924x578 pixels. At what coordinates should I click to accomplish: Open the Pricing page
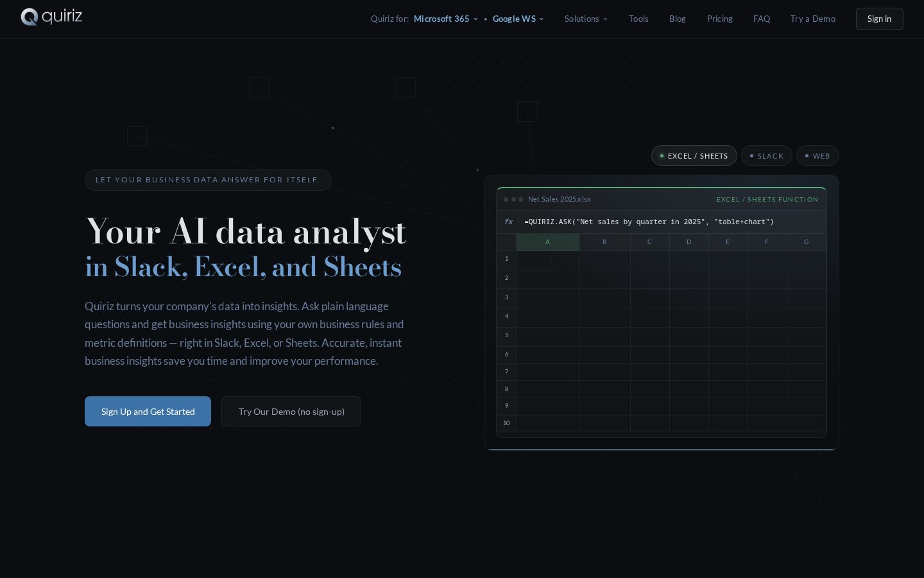pos(720,19)
